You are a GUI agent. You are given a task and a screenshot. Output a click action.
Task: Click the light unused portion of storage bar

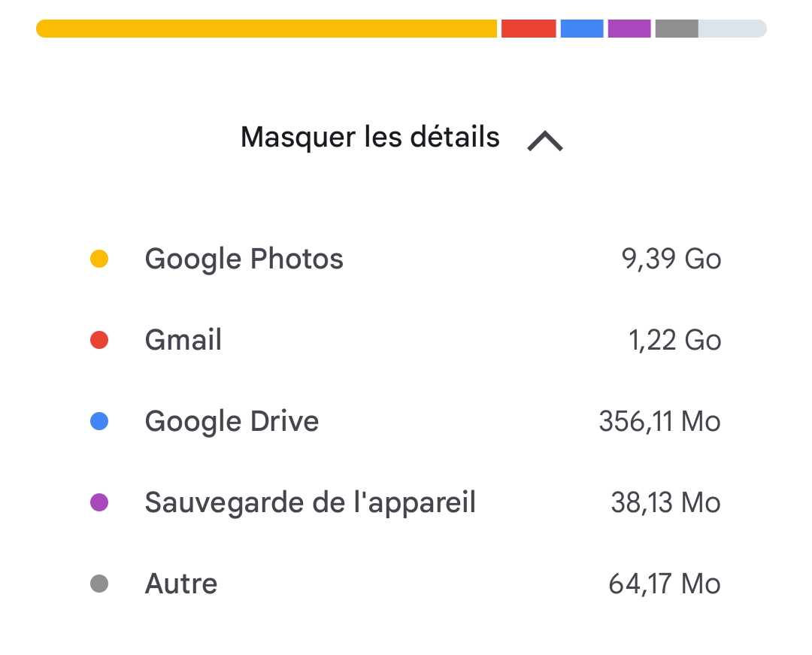pyautogui.click(x=732, y=29)
